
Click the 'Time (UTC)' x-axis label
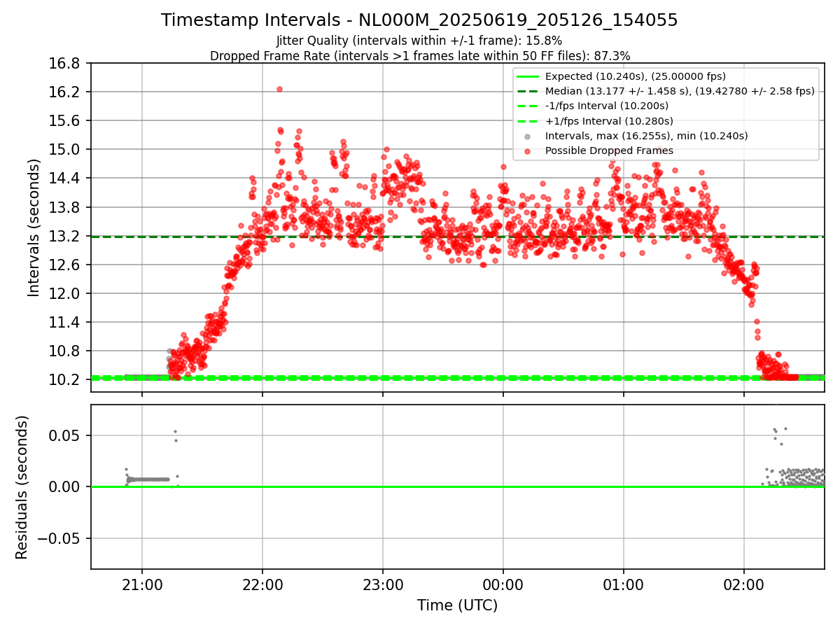[x=458, y=605]
